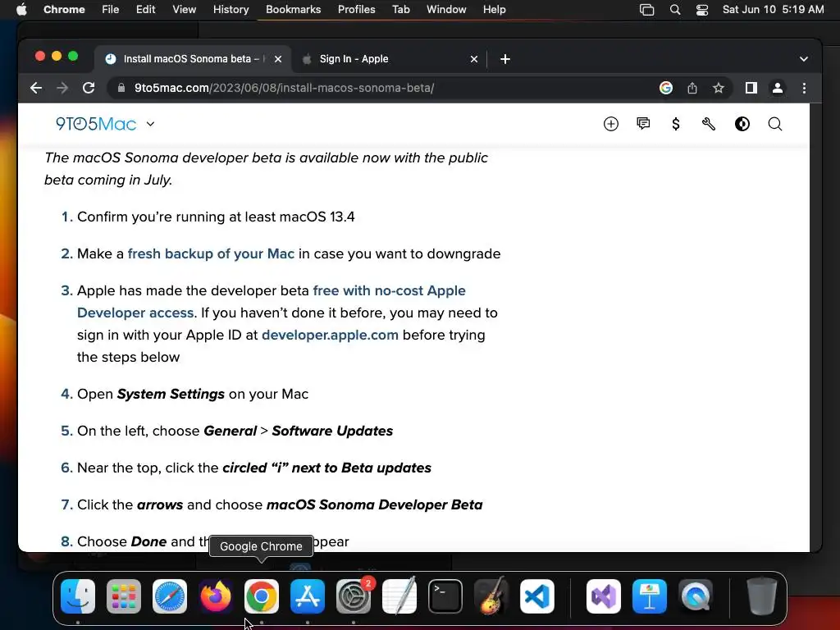This screenshot has width=840, height=630.
Task: Open Launchpad from the Dock
Action: coord(124,596)
